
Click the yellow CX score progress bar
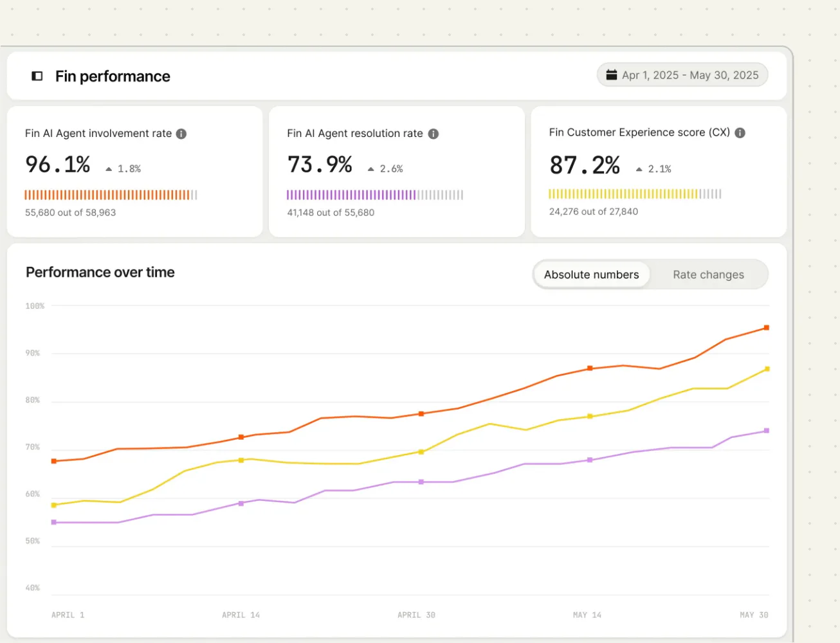pyautogui.click(x=635, y=194)
